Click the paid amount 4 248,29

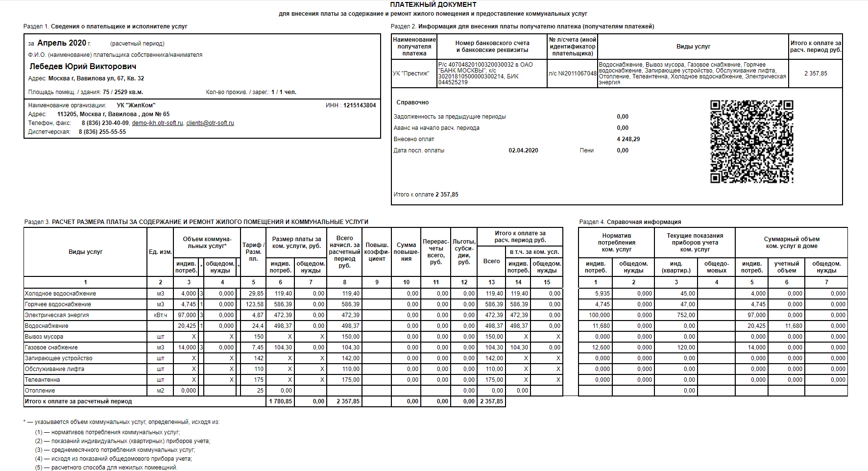(x=628, y=139)
